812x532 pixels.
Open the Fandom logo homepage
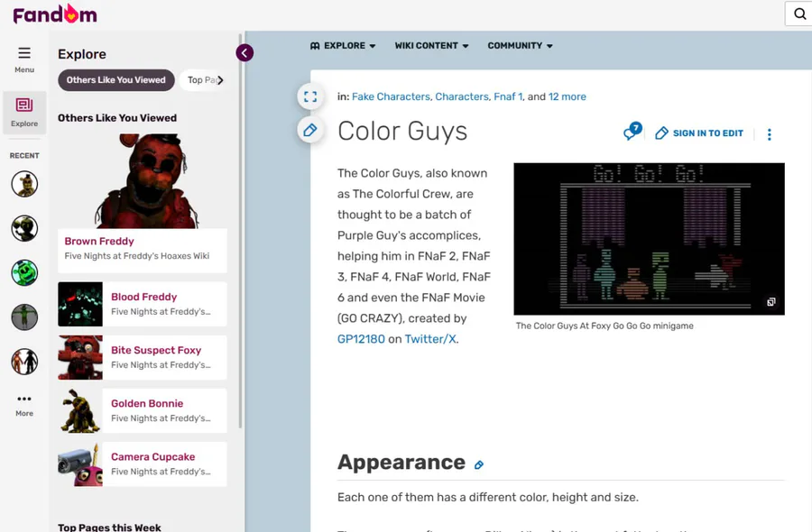[x=55, y=14]
